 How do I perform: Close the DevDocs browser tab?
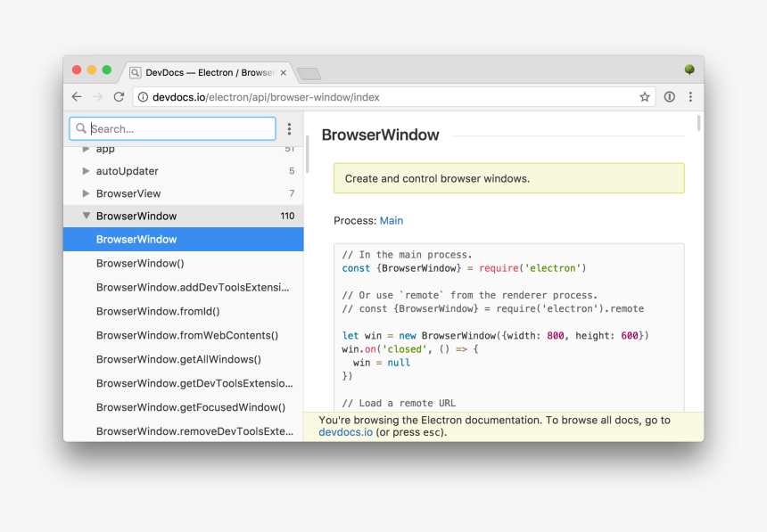pos(284,73)
